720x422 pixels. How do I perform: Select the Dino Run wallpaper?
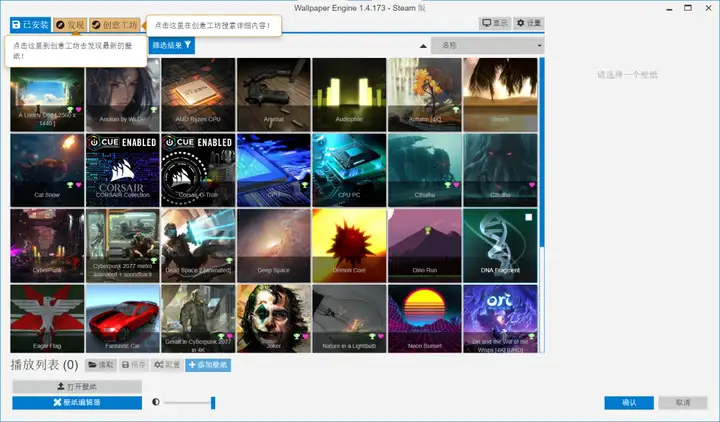pos(424,246)
